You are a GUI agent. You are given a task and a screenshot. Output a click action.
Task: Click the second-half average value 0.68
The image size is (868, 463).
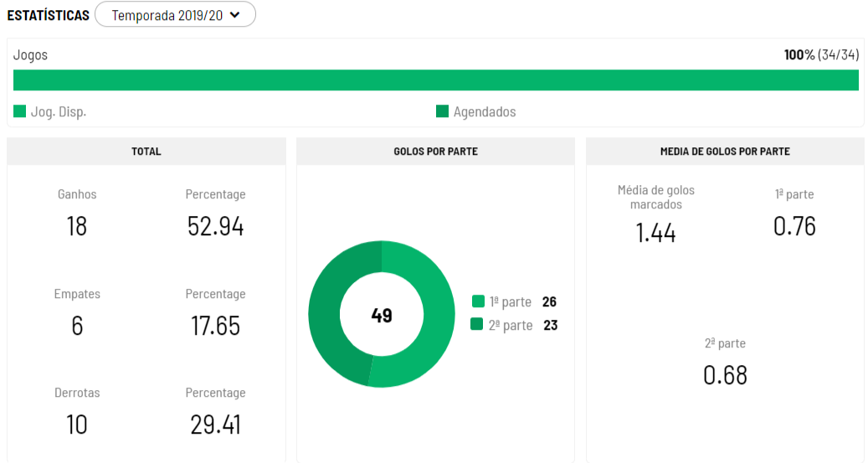(x=725, y=375)
